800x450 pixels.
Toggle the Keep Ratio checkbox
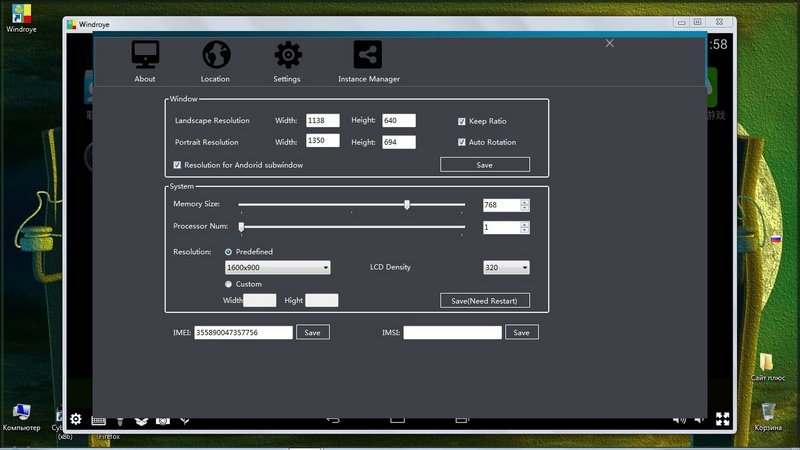462,121
